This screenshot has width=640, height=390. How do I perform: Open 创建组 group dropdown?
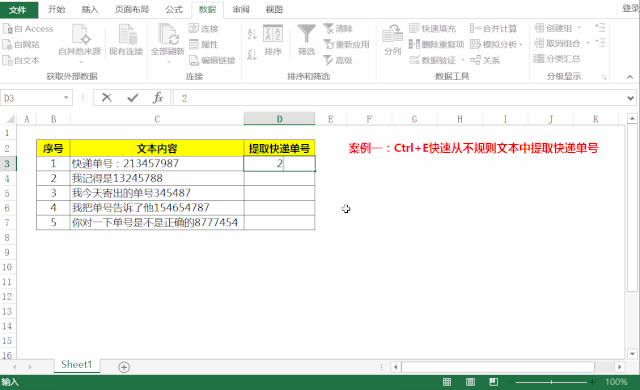pos(579,28)
